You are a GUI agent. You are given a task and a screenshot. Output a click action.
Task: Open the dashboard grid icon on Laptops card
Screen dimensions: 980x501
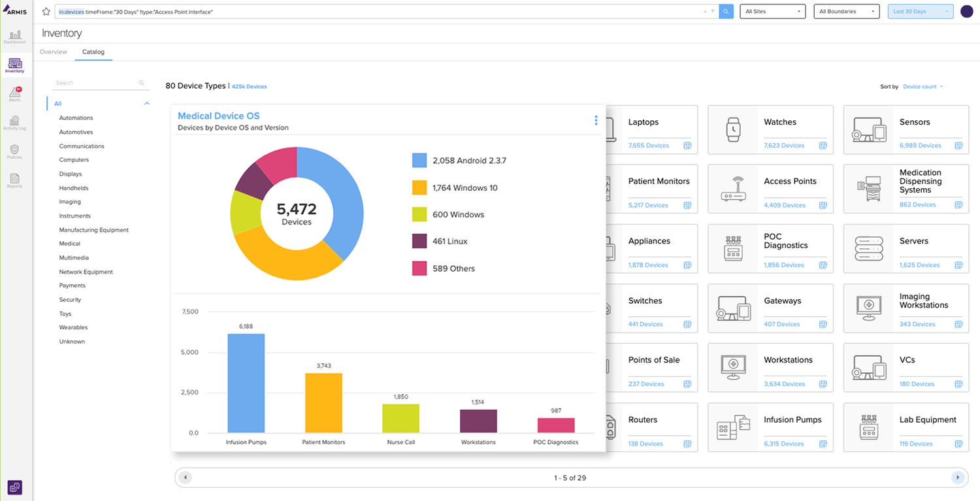687,146
